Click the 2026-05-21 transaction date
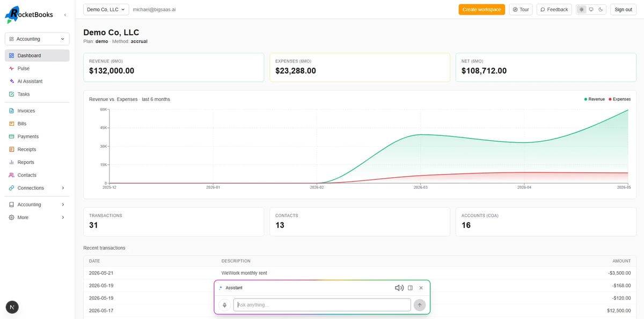644x319 pixels. click(x=101, y=273)
